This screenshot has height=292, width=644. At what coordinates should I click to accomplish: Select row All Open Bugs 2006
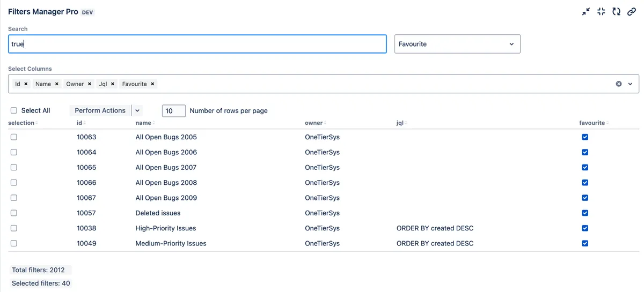point(14,152)
